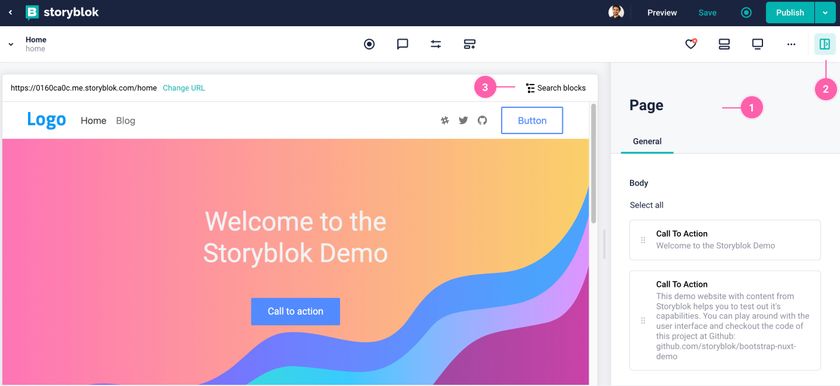Click the heart favorites icon
The width and height of the screenshot is (840, 386).
click(691, 44)
